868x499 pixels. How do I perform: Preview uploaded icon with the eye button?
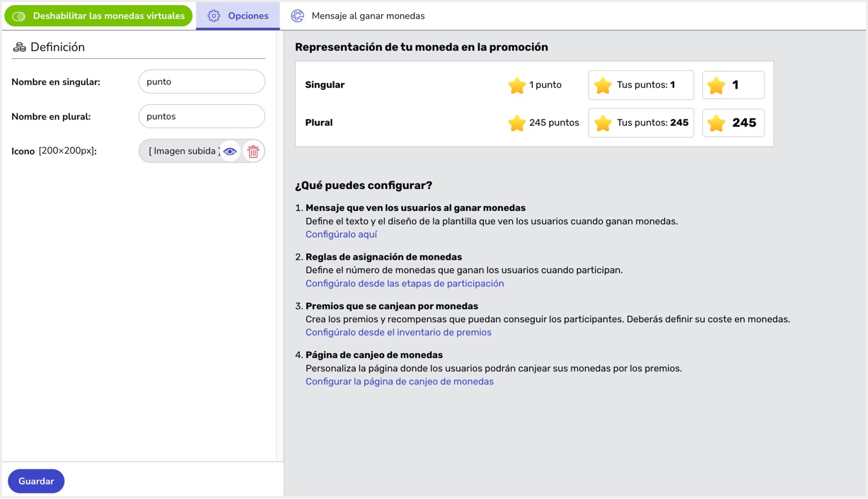coord(230,151)
